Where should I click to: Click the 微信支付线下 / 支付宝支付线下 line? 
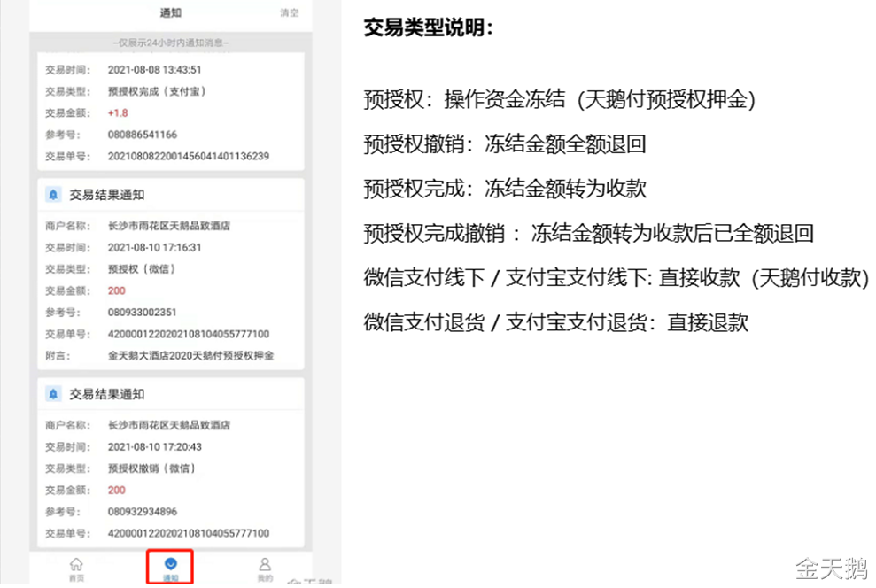point(616,277)
